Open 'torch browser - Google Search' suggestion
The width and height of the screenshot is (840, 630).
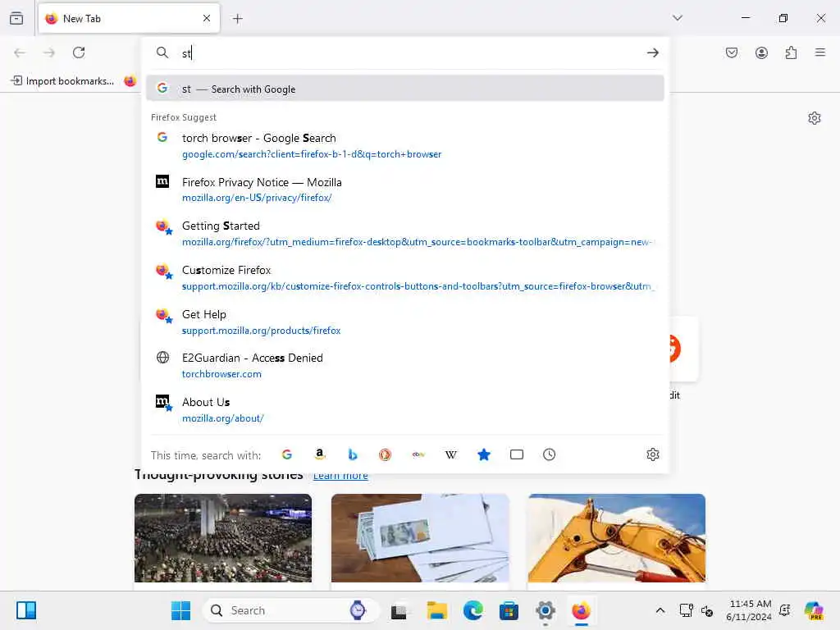[405, 146]
